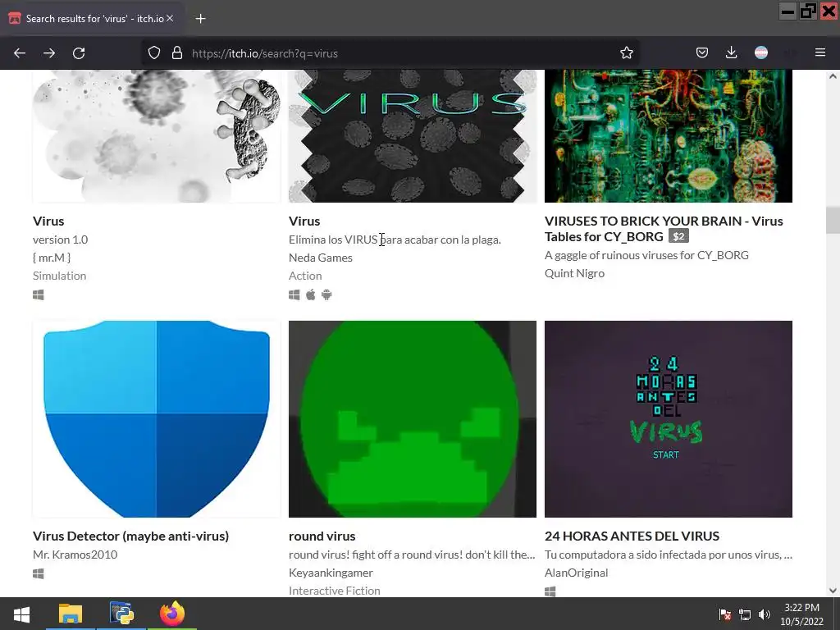Click Windows icon under Virus version 1.0
This screenshot has height=630, width=840.
(38, 295)
